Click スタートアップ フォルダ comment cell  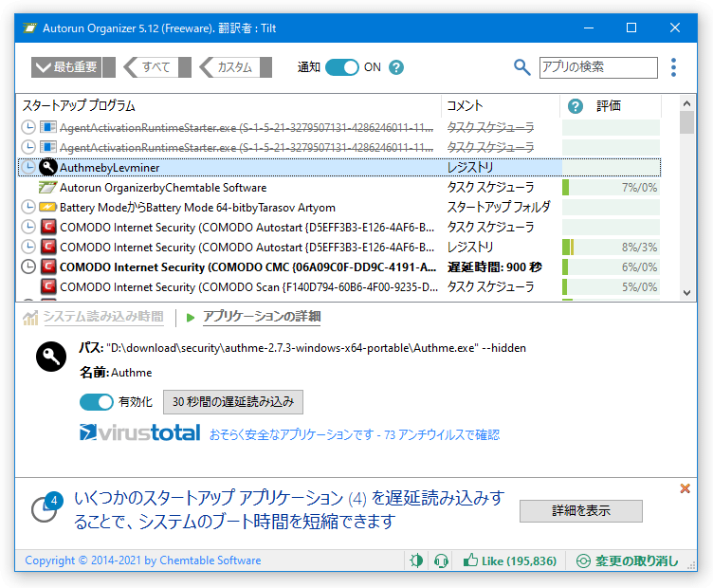[499, 208]
